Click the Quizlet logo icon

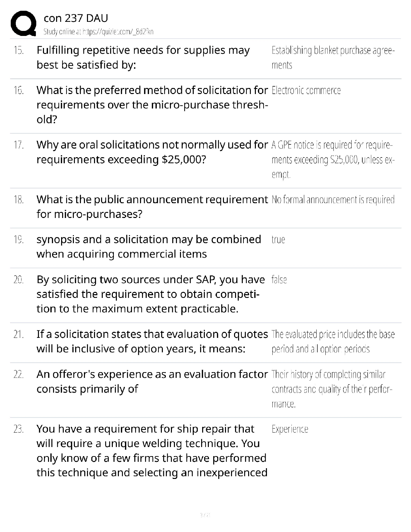click(24, 24)
